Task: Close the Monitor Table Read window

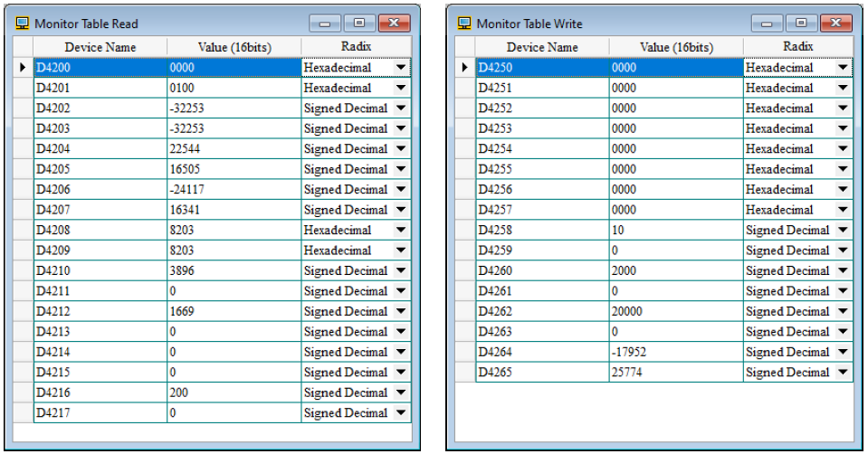Action: pos(393,24)
